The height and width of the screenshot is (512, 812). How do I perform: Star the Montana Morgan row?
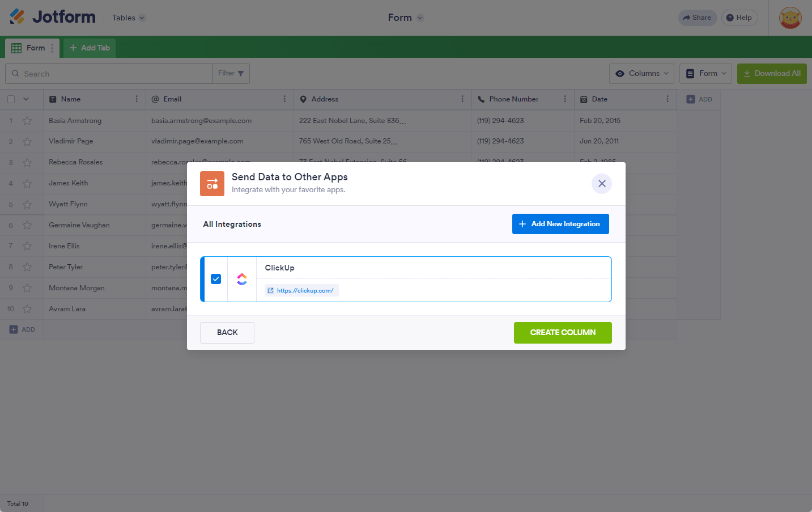[x=27, y=289]
